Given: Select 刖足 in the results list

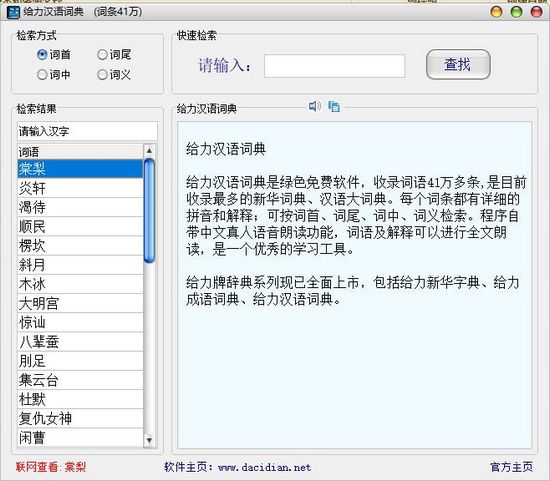Looking at the screenshot, I should pyautogui.click(x=80, y=361).
